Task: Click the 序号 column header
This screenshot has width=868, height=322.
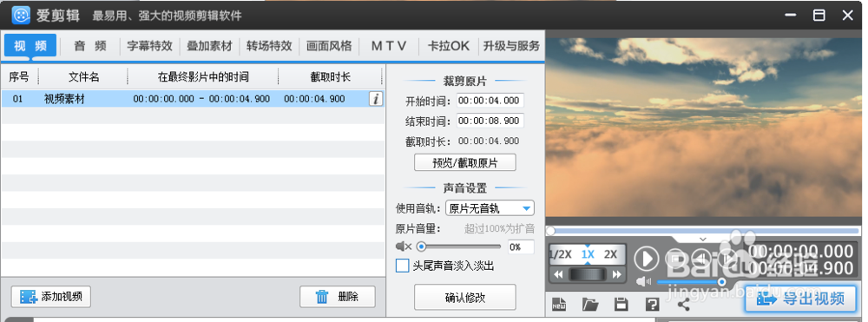Action: (x=19, y=77)
